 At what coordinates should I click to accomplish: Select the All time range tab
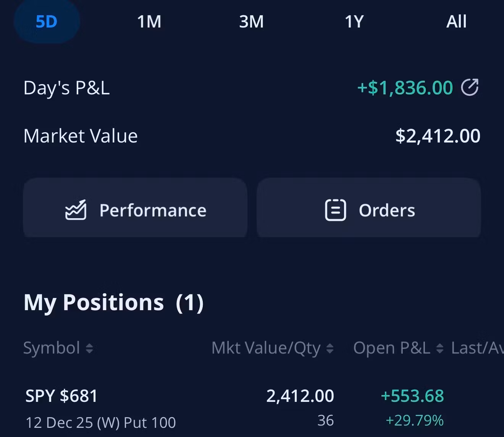[456, 21]
